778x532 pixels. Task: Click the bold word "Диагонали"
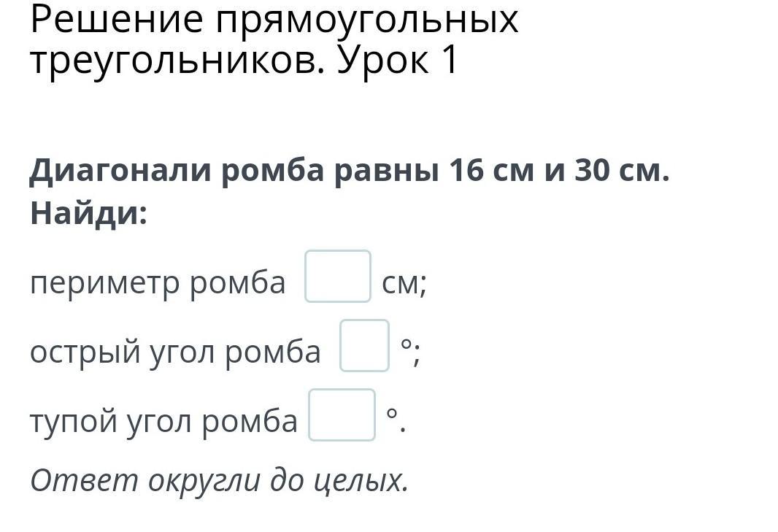point(119,171)
